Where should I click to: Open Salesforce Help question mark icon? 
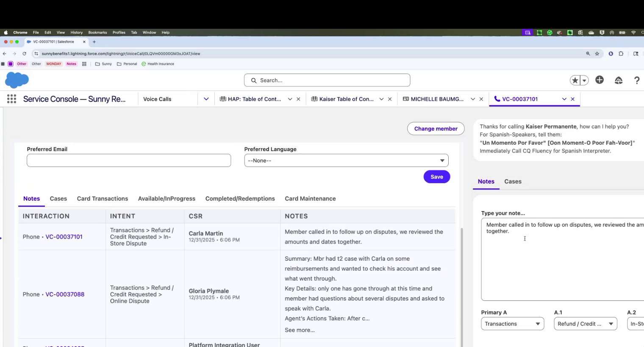pyautogui.click(x=636, y=80)
